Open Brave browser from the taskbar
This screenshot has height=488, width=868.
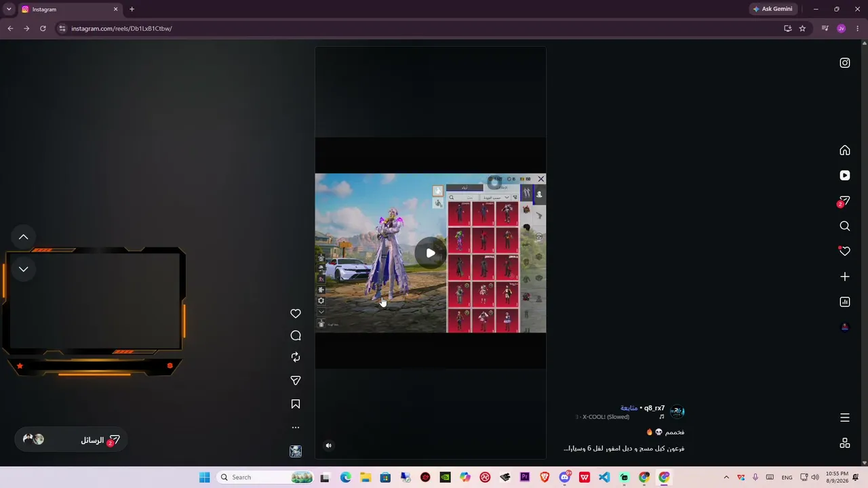point(545,477)
